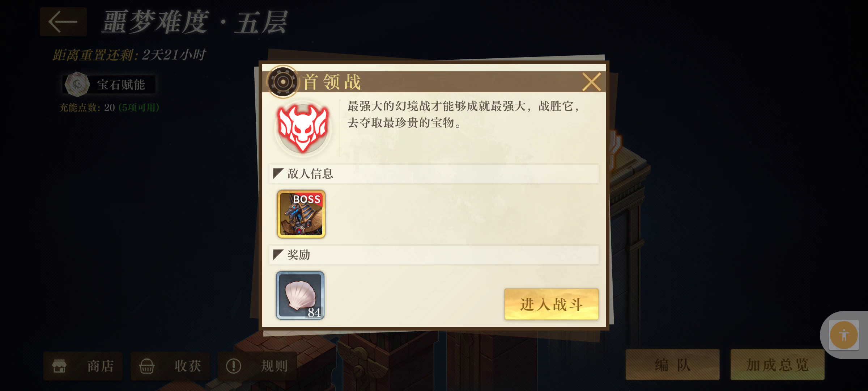Click the exclamation mark rules icon
This screenshot has height=391, width=868.
(234, 366)
